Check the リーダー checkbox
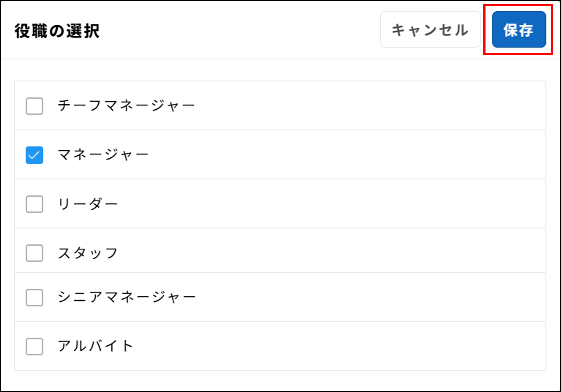This screenshot has width=561, height=392. (x=34, y=203)
